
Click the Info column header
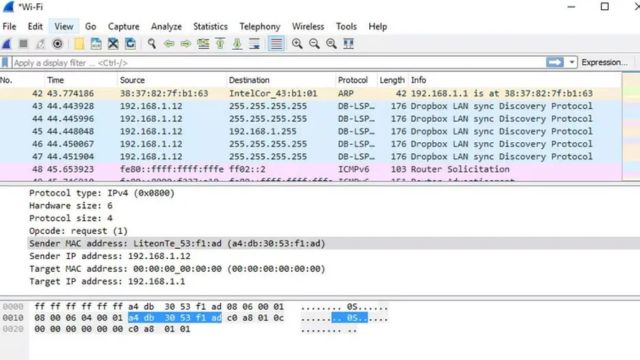(x=515, y=80)
